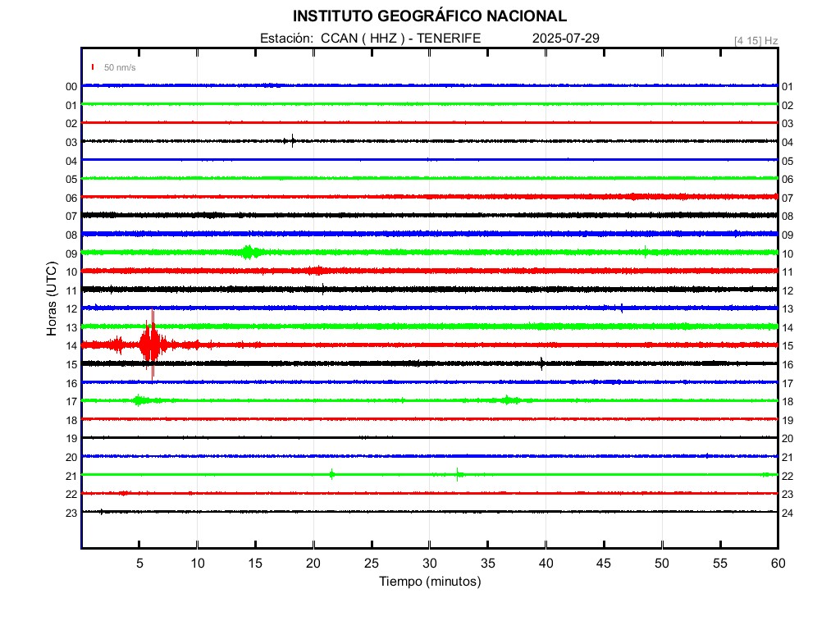This screenshot has width=840, height=630.
Task: Click the Horas (UTC) axis label
Action: pos(52,299)
